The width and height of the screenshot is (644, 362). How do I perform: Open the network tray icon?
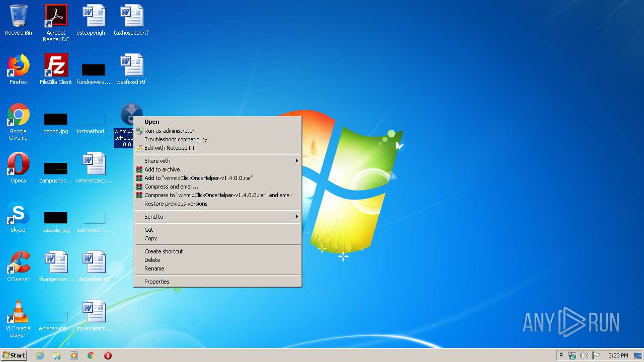(x=572, y=355)
